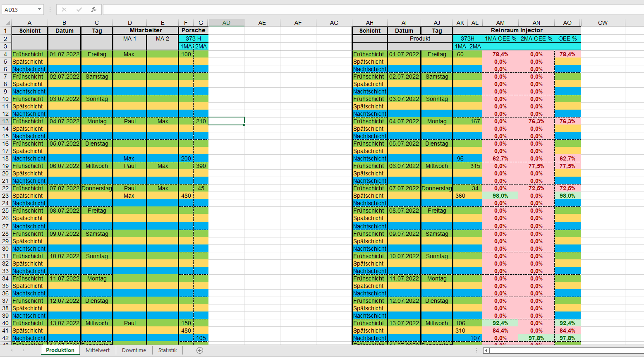Select column AM header
The width and height of the screenshot is (644, 357).
tap(500, 23)
